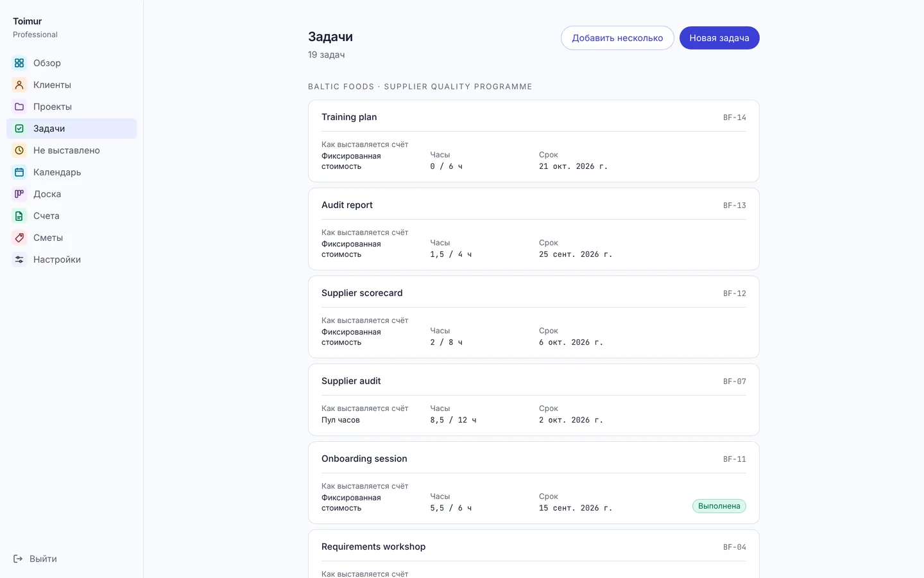Click the Выйти logout arrow icon
This screenshot has height=578, width=924.
pos(18,559)
